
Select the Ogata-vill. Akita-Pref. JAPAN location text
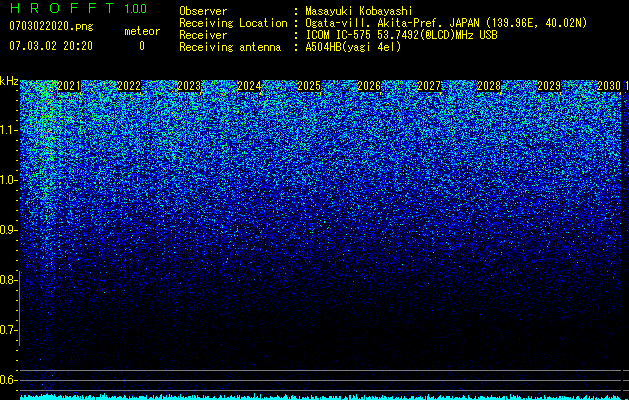pyautogui.click(x=446, y=23)
